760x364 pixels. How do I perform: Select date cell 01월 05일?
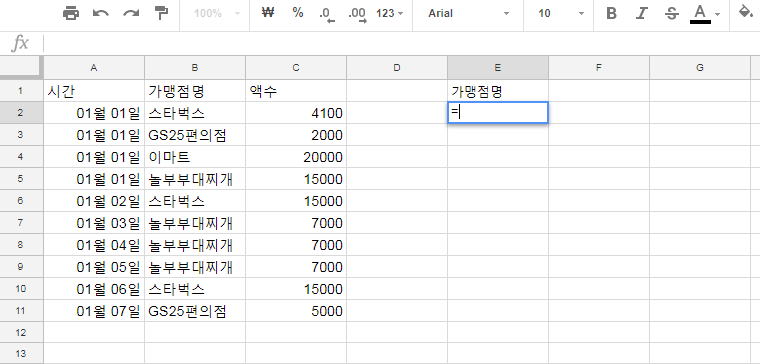click(x=94, y=267)
